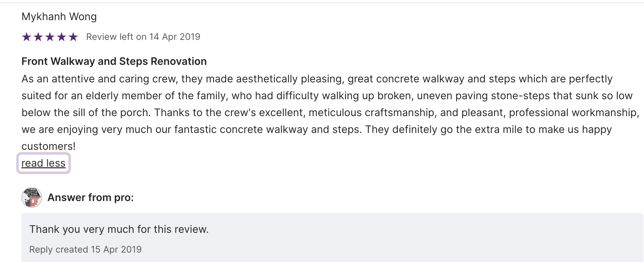Click the "read less" link
644x262 pixels.
coord(43,163)
